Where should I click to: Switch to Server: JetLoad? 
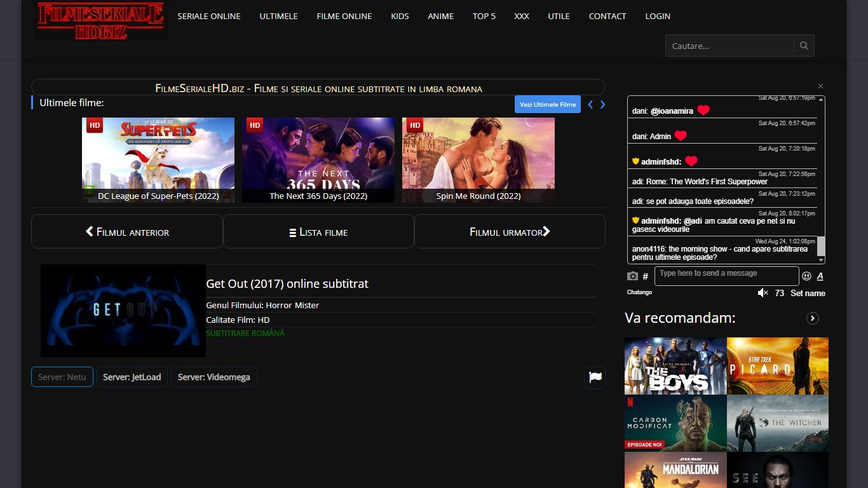pyautogui.click(x=132, y=377)
